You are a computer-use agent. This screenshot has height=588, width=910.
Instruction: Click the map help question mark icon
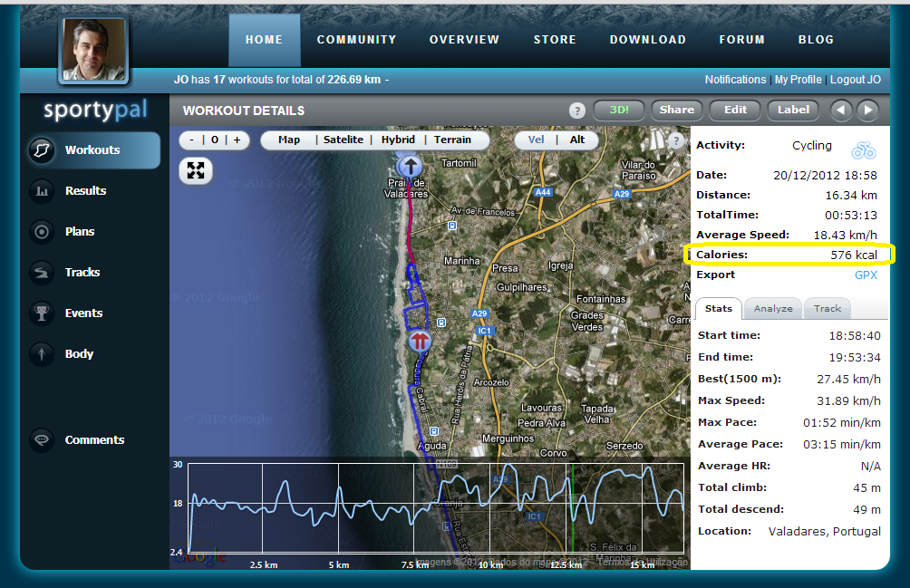pyautogui.click(x=675, y=140)
